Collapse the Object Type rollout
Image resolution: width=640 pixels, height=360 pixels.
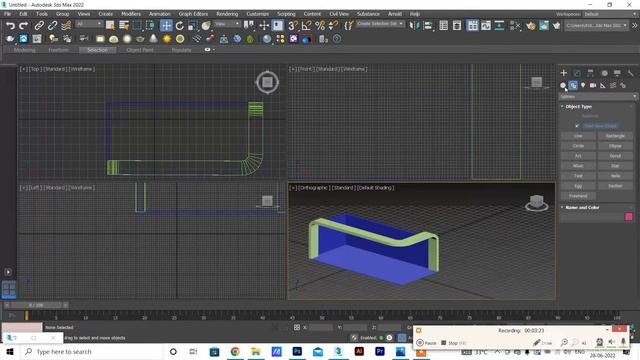[578, 107]
